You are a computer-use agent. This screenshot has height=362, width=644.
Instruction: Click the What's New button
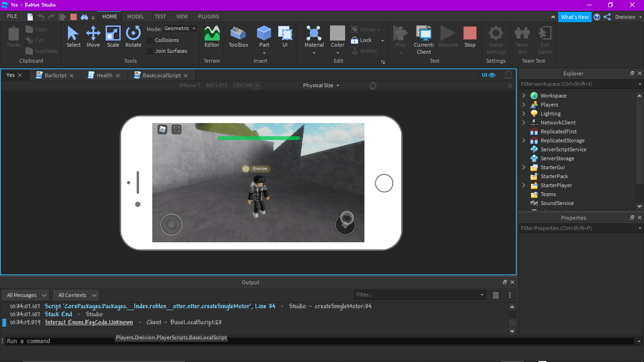[x=574, y=17]
